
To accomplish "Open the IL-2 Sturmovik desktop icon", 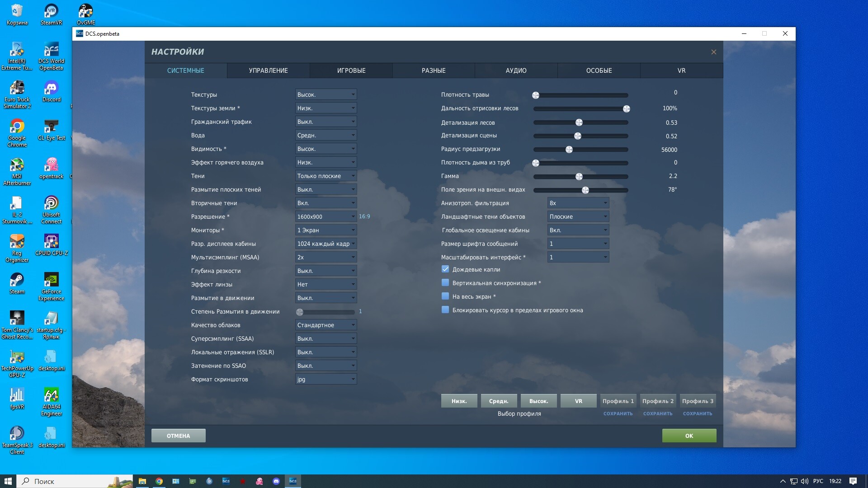I will point(17,210).
